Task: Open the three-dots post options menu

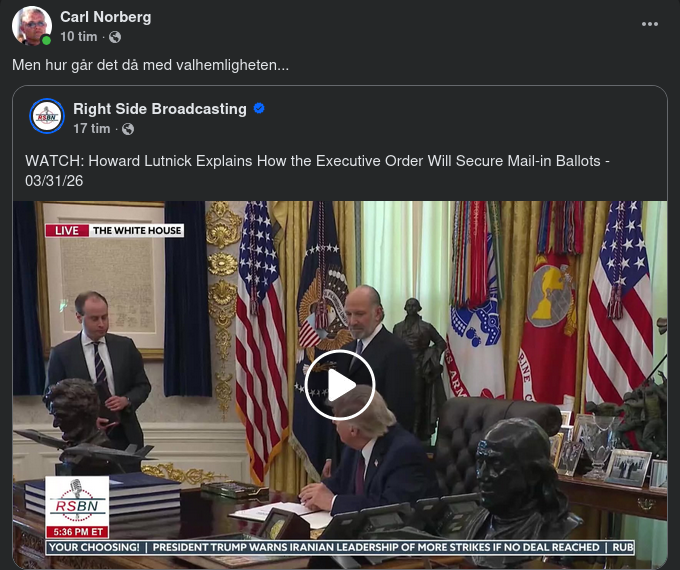Action: [x=650, y=24]
